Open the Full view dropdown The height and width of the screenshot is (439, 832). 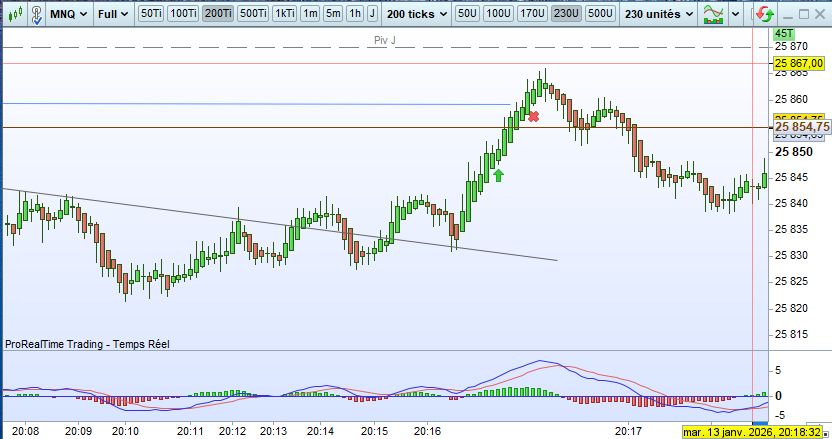point(113,14)
